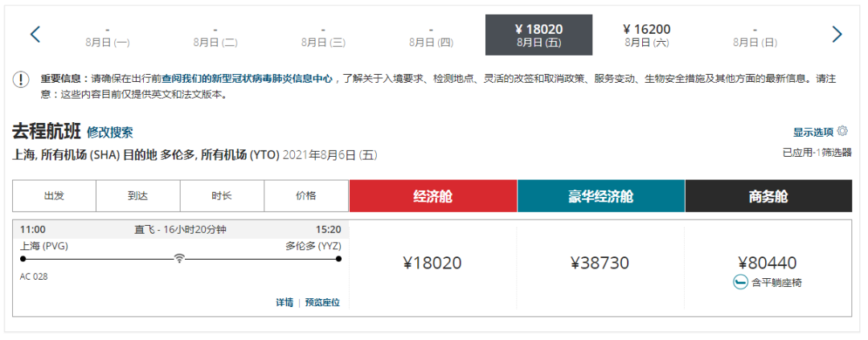Open display options gear icon
This screenshot has height=340, width=868.
click(x=842, y=131)
